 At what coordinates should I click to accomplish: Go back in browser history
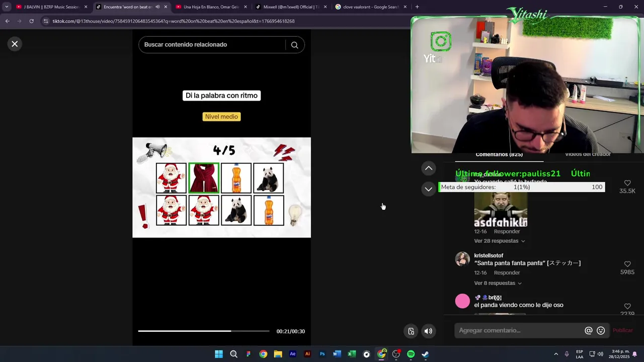[x=7, y=21]
